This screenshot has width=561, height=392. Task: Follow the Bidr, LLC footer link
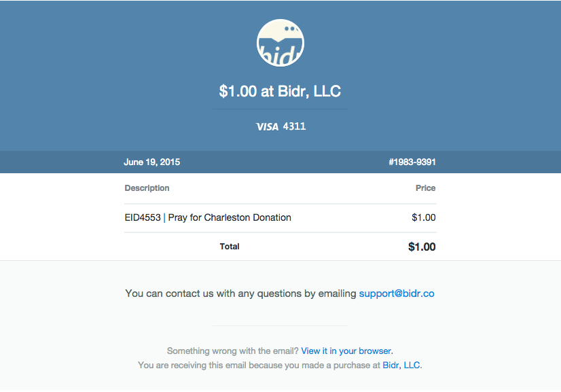401,365
